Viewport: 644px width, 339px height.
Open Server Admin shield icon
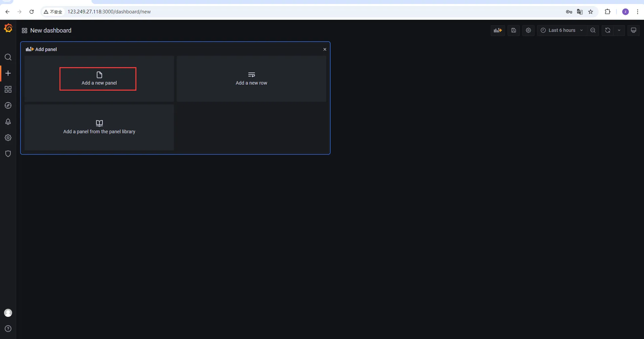(8, 154)
